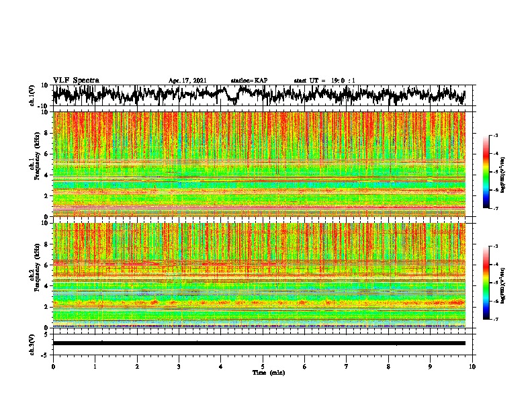Click the 'ch.3(V)' axis label
Screen dimensions: 532x411
click(33, 345)
